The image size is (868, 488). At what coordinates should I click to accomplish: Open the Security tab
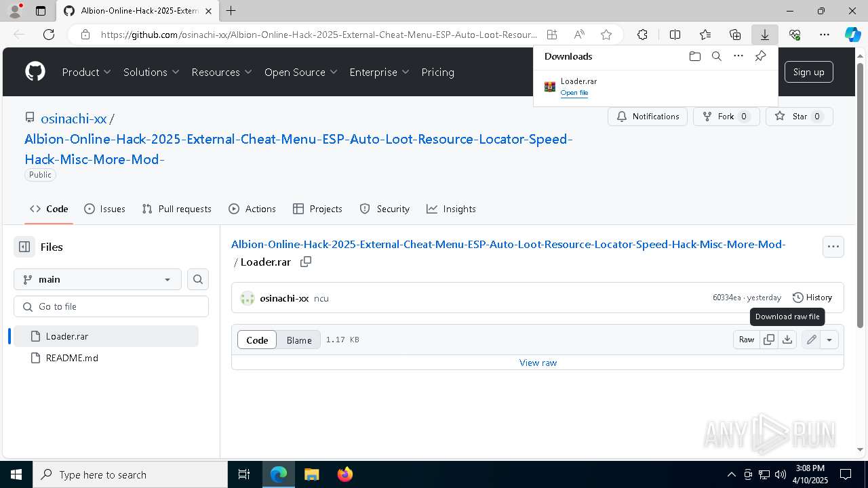384,209
